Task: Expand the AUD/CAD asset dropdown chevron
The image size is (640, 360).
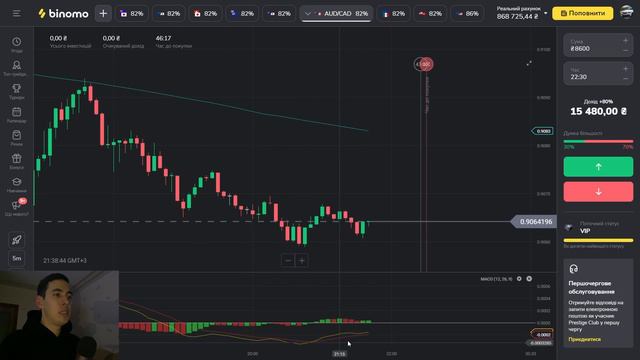Action: [x=308, y=13]
